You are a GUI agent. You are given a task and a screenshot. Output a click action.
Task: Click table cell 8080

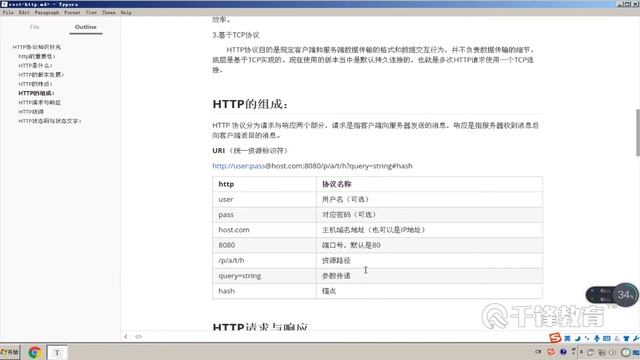pyautogui.click(x=264, y=245)
